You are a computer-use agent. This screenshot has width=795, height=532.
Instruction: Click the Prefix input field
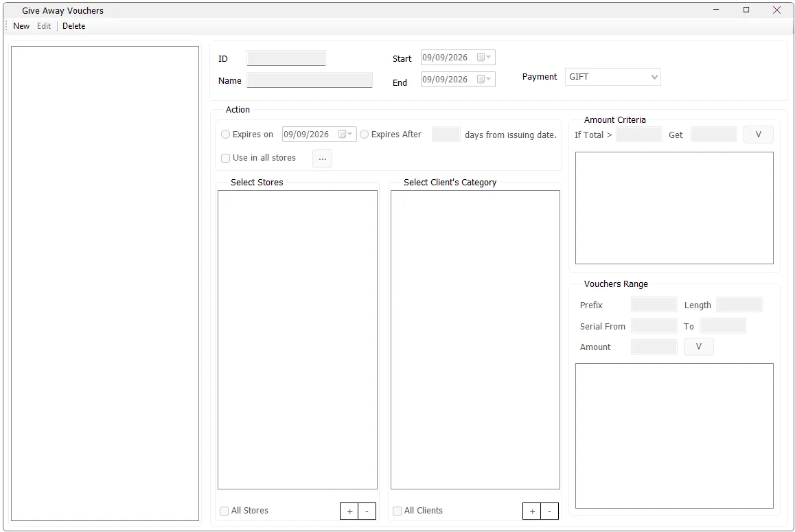[654, 305]
